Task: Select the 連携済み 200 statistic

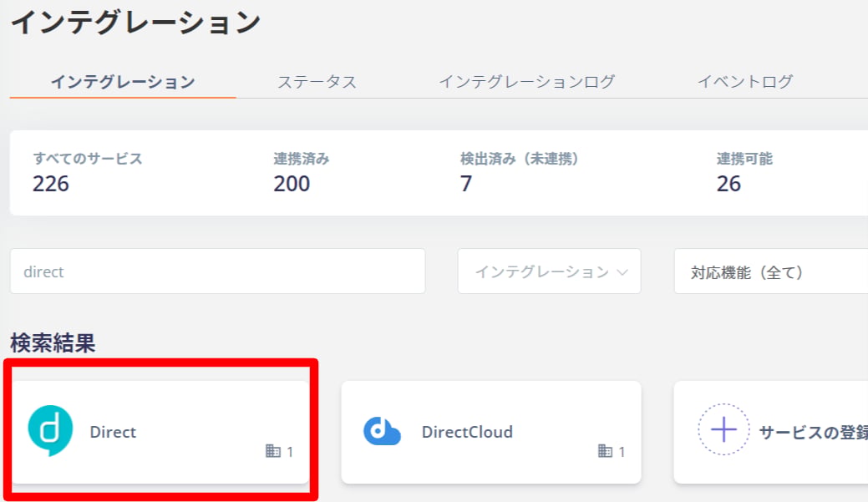Action: click(301, 173)
